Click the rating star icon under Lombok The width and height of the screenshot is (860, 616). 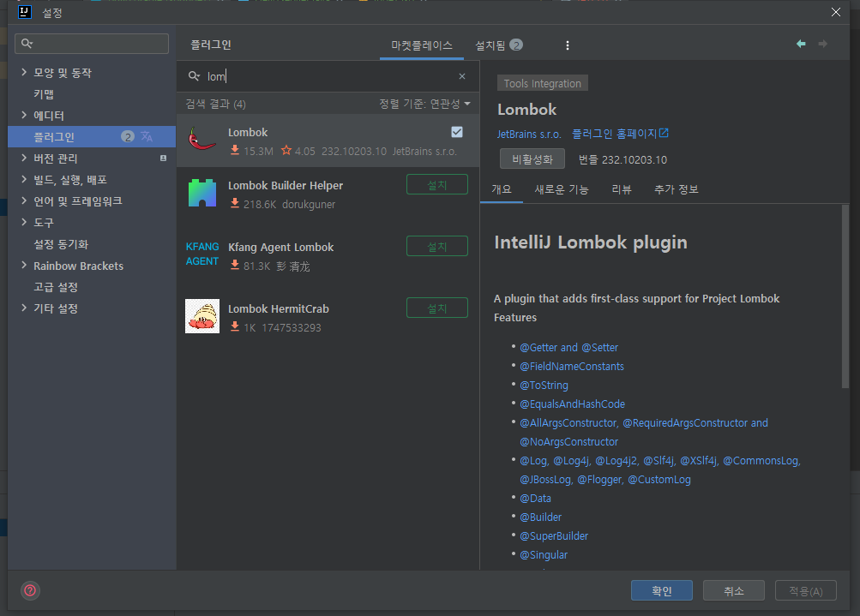click(286, 150)
